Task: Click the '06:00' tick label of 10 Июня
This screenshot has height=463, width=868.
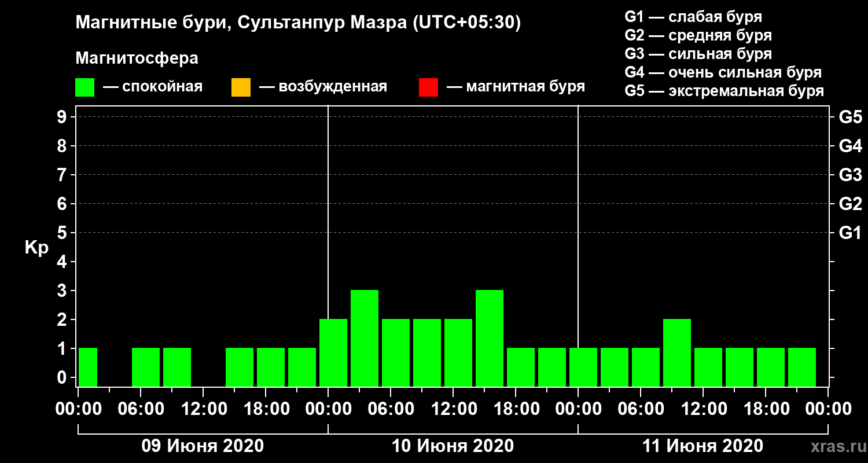Action: [391, 409]
